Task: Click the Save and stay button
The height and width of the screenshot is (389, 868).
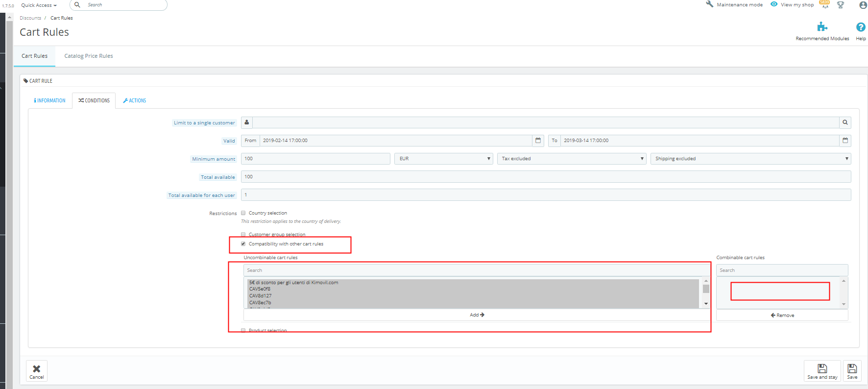Action: (x=822, y=371)
